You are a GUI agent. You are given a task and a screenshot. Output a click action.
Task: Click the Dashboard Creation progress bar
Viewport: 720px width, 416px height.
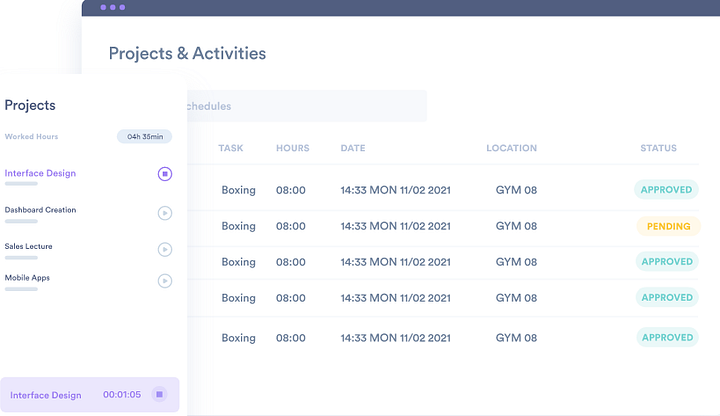[x=21, y=221]
